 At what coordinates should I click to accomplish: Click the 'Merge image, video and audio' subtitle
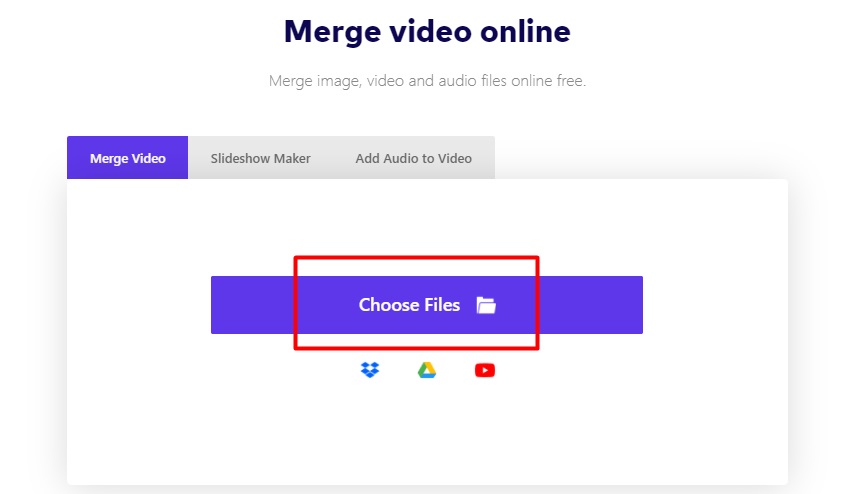point(427,81)
